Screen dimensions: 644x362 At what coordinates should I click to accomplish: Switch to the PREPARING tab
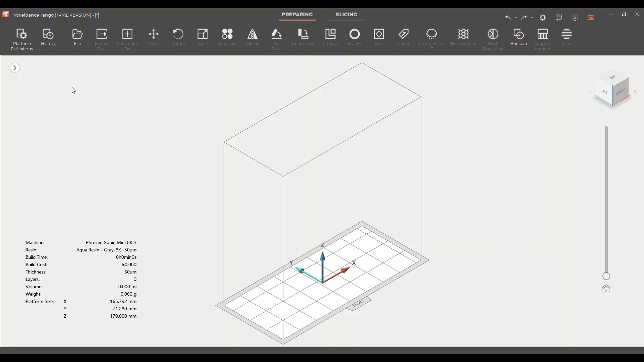(297, 15)
